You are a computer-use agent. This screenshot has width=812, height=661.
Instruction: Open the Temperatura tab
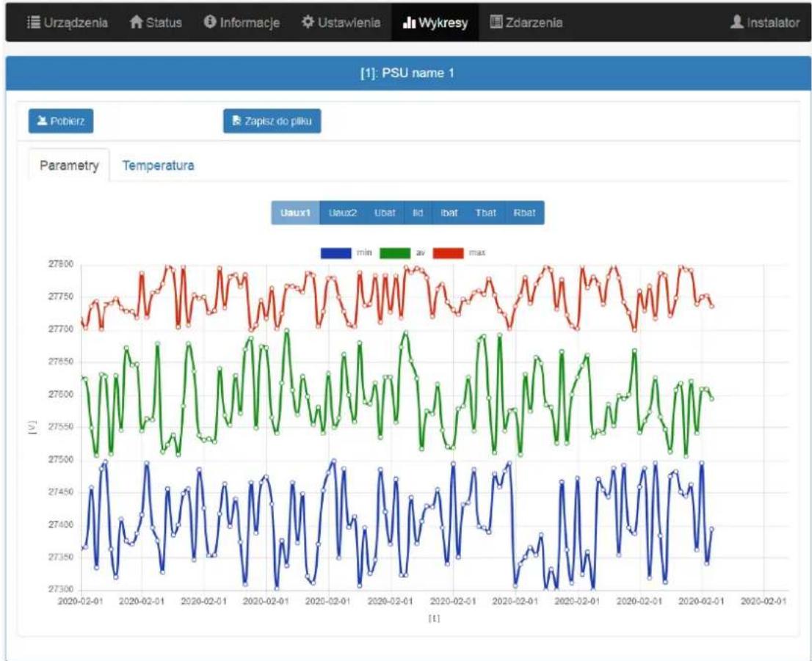tap(158, 166)
